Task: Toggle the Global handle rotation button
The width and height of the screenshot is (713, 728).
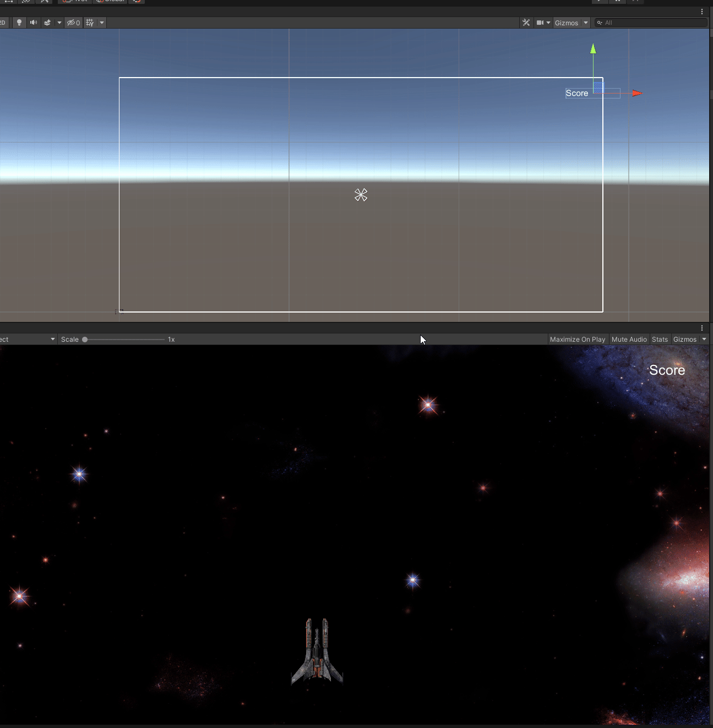Action: (x=110, y=1)
